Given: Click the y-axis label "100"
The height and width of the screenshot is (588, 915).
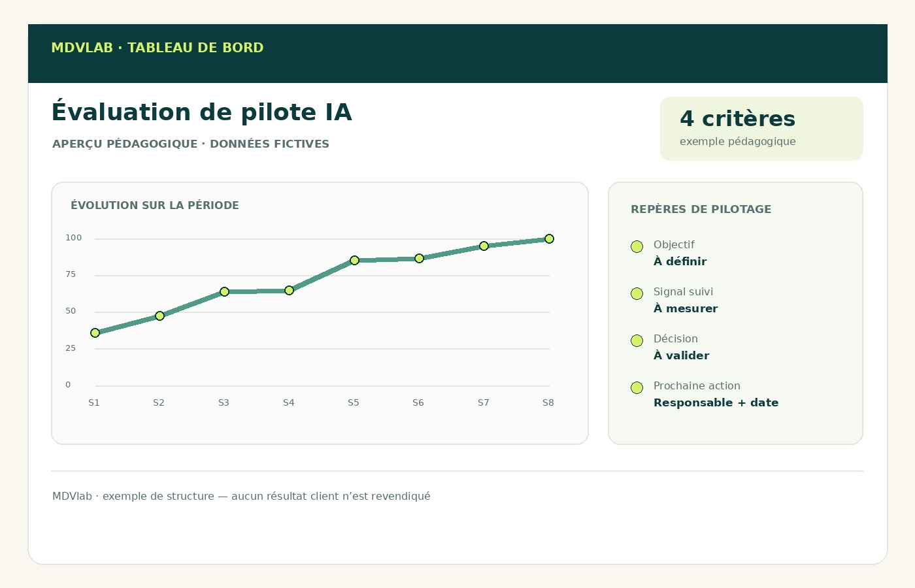Looking at the screenshot, I should [x=74, y=238].
